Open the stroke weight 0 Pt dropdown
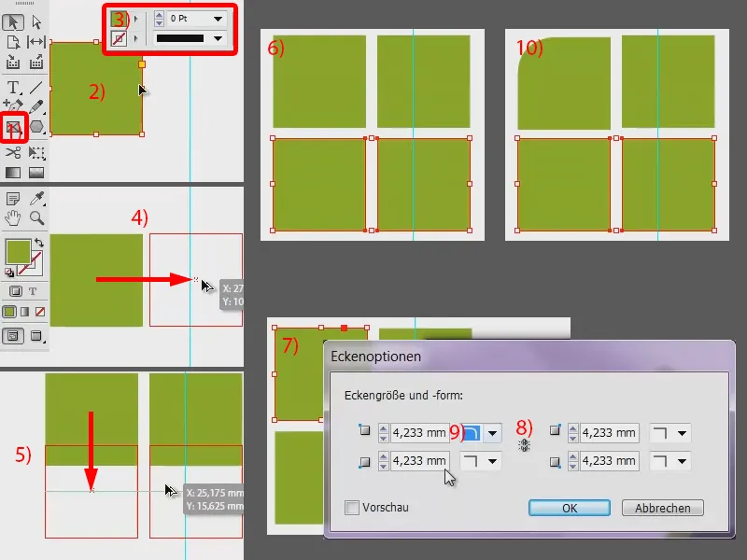The image size is (747, 560). (x=218, y=19)
